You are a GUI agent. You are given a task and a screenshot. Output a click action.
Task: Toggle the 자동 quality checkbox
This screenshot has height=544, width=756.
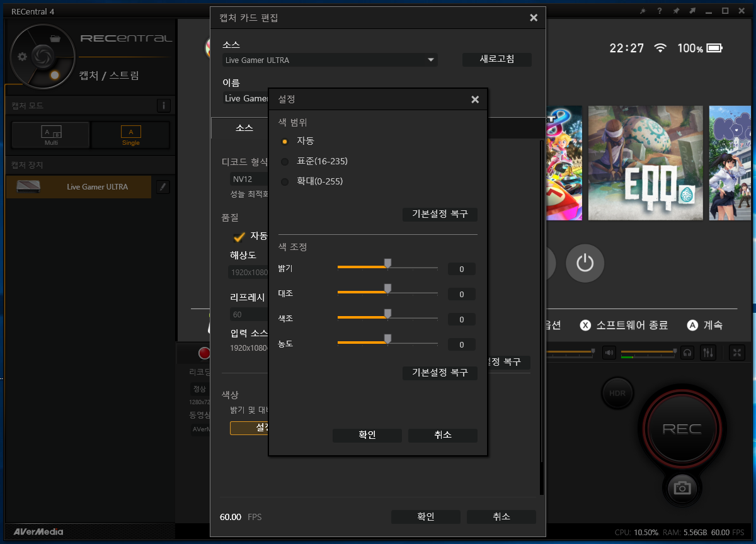(239, 236)
